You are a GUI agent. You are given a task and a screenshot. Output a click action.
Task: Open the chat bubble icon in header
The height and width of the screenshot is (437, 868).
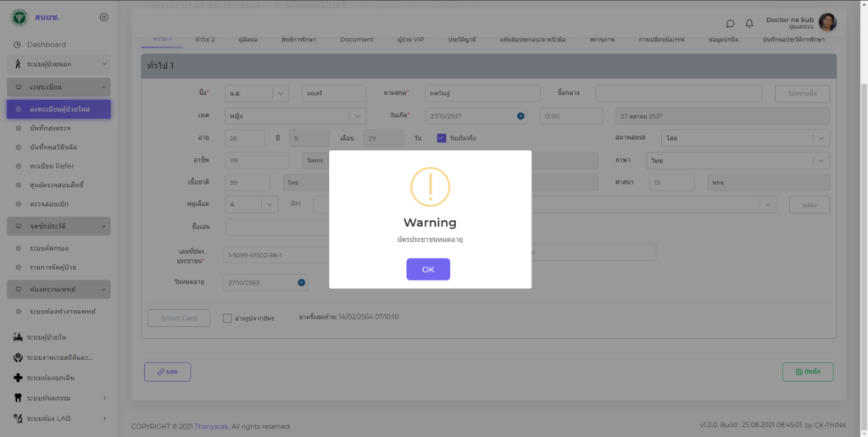[x=731, y=24]
